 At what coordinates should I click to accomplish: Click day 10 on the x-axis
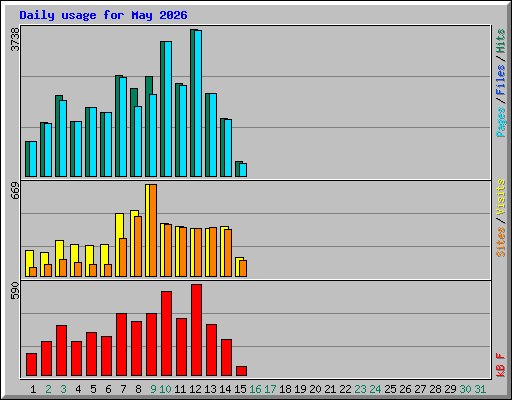click(165, 389)
